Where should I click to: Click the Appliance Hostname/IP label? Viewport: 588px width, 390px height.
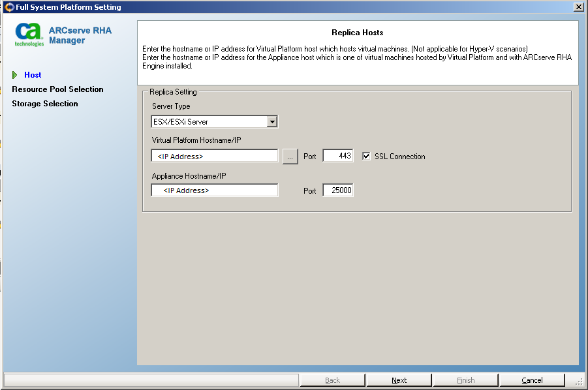[189, 176]
